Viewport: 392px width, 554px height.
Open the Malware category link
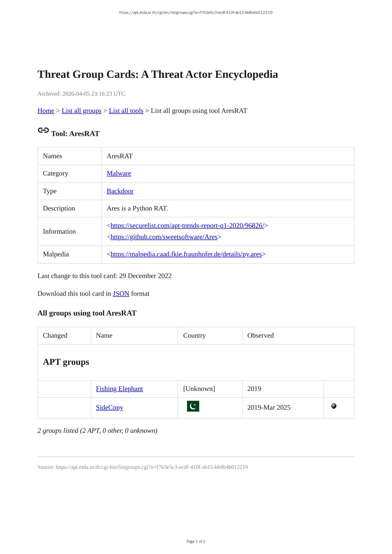tap(119, 174)
